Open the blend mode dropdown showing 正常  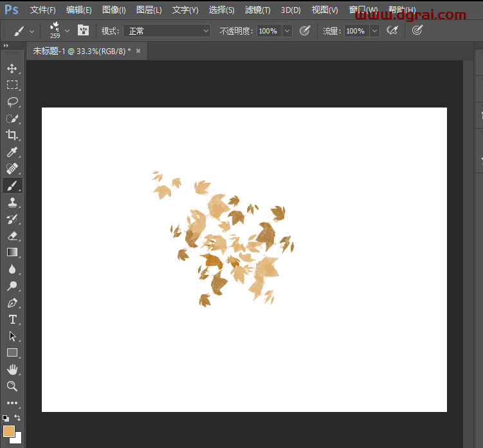click(x=167, y=31)
